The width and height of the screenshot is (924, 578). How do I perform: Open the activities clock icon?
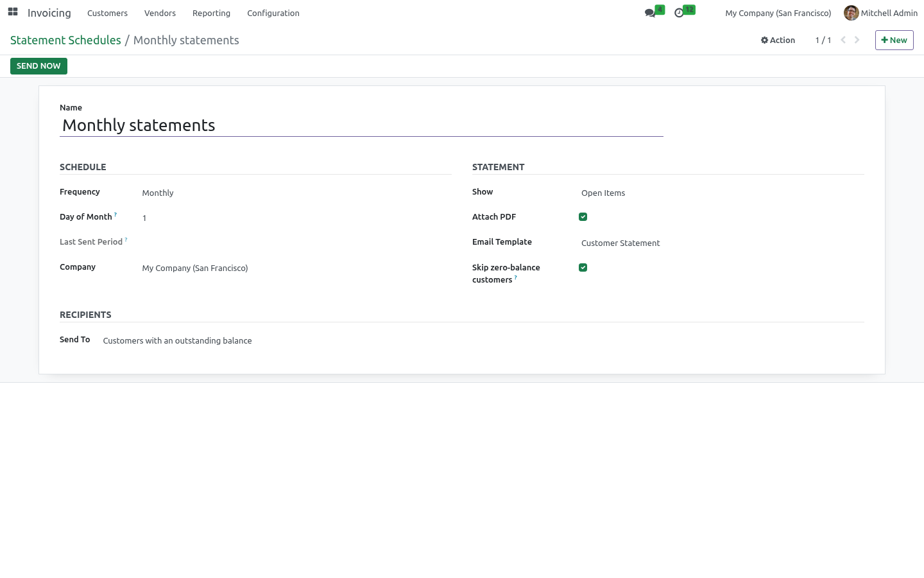click(x=679, y=13)
